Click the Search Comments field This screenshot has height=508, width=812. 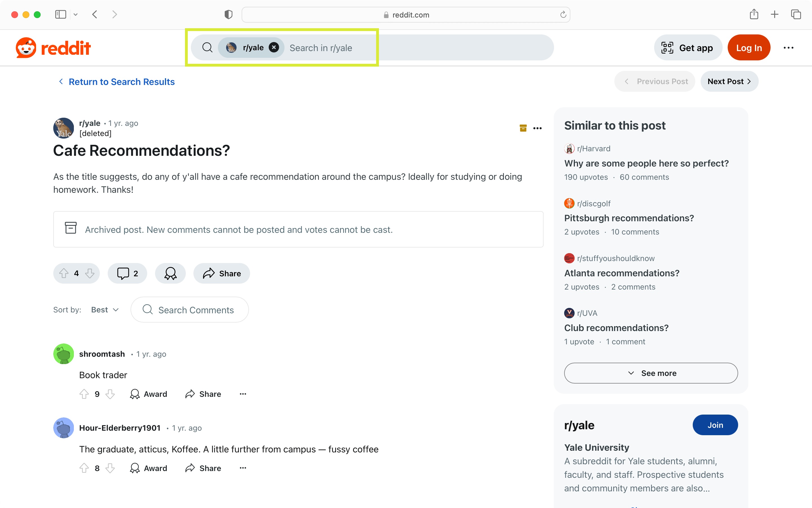[x=189, y=309]
